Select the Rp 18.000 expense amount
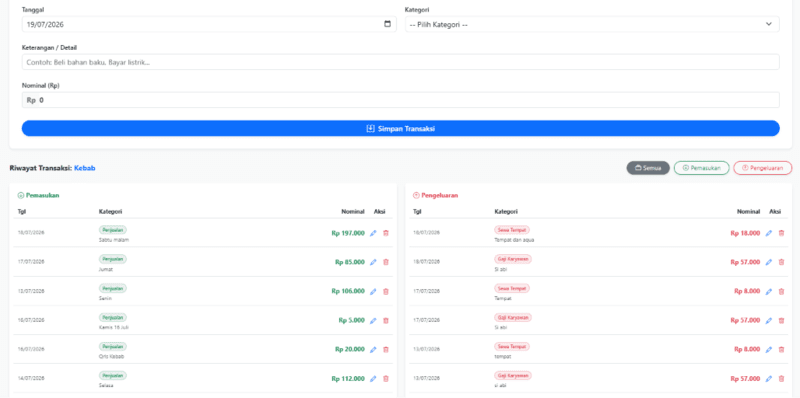800x398 pixels. point(745,233)
